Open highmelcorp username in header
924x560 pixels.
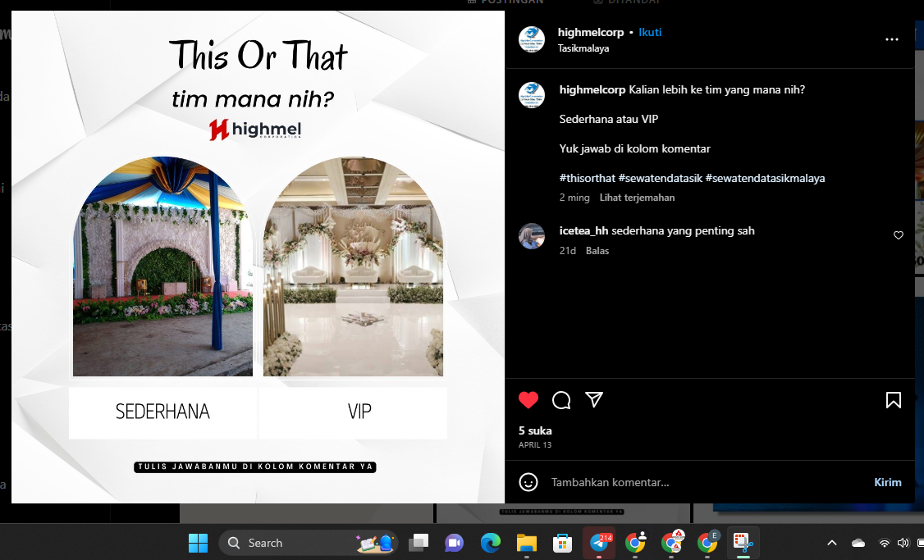click(x=591, y=33)
